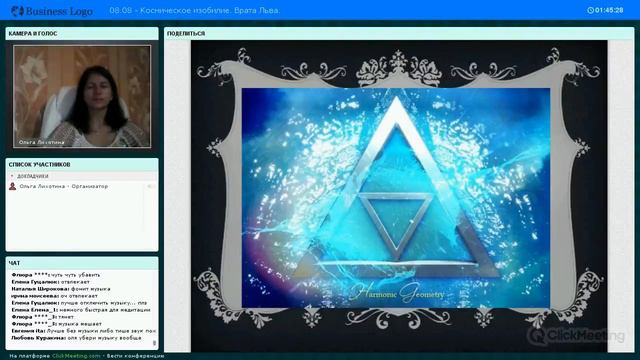
Task: Click Любовь Куракина message 'оля убери музыку вообще'
Action: click(x=76, y=338)
